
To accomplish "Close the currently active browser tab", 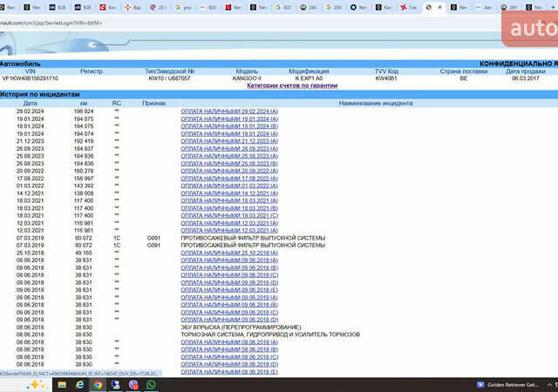I will tap(440, 7).
